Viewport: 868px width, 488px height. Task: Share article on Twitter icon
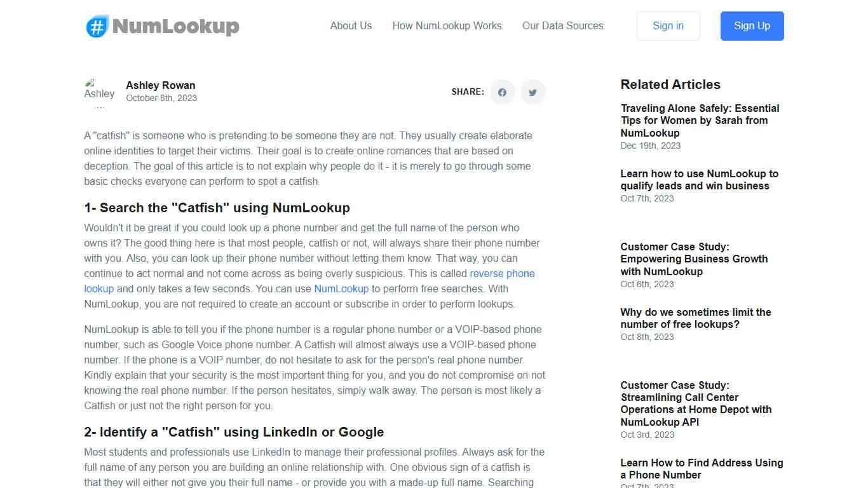pos(532,92)
